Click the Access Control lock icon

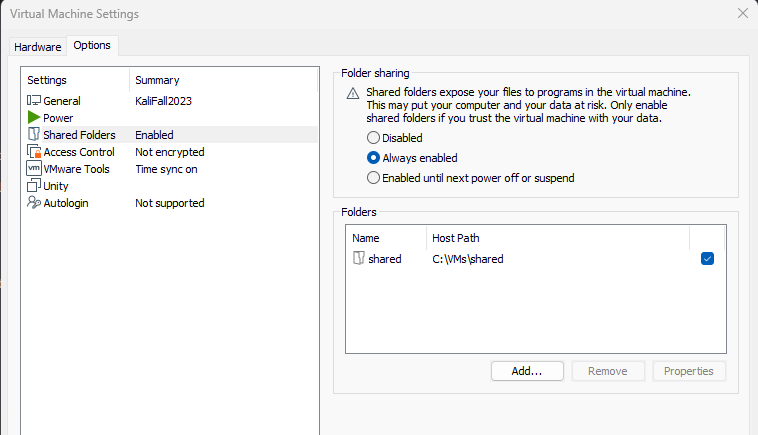pos(34,152)
